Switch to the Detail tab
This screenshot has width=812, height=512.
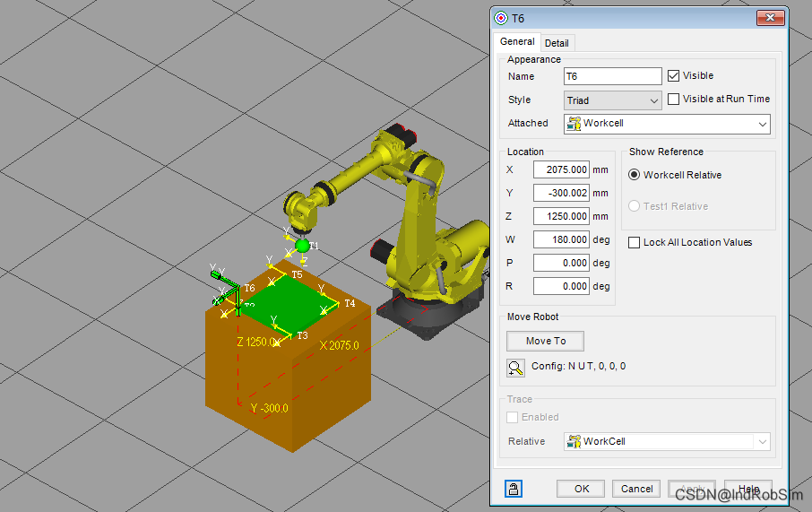click(557, 44)
